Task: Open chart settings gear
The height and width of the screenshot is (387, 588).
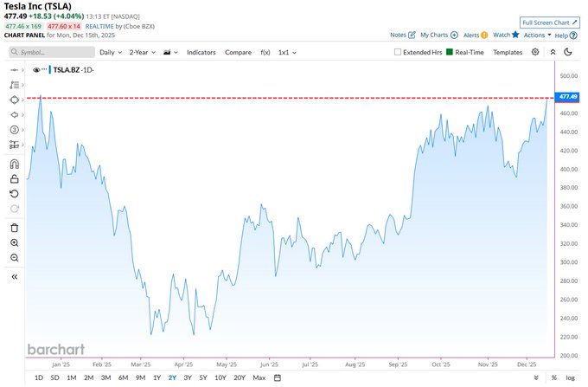Action: [x=535, y=52]
